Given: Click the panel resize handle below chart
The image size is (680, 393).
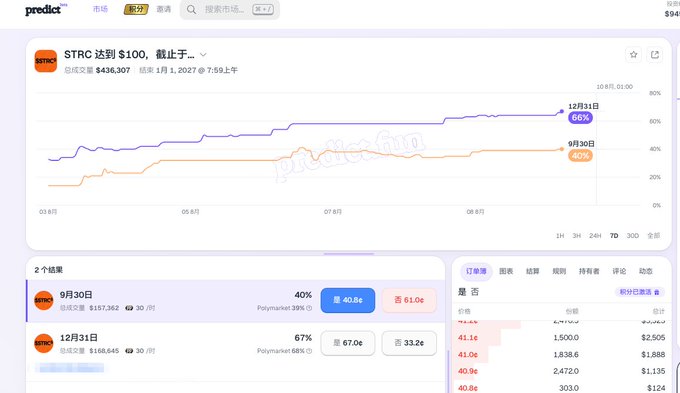Looking at the screenshot, I should pos(349,254).
